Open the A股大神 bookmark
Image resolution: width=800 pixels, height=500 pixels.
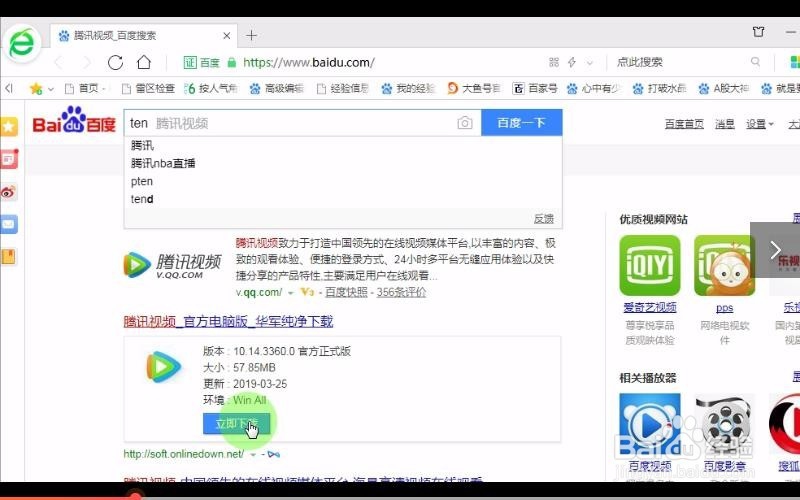(724, 89)
